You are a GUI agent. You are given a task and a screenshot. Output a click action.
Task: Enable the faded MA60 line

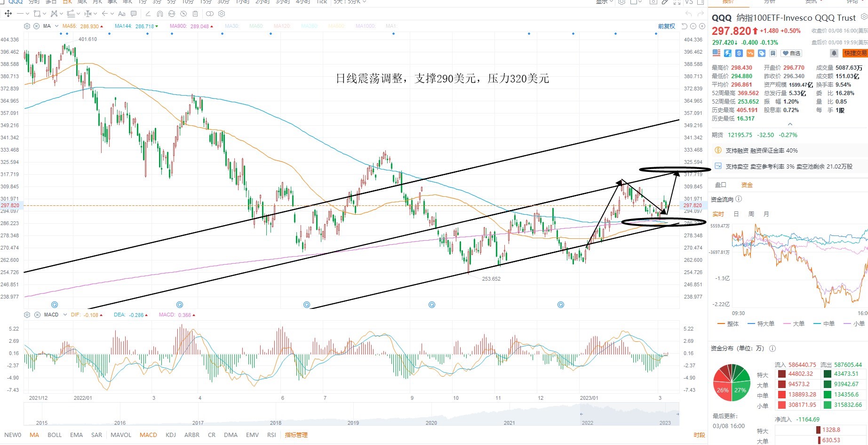point(256,26)
